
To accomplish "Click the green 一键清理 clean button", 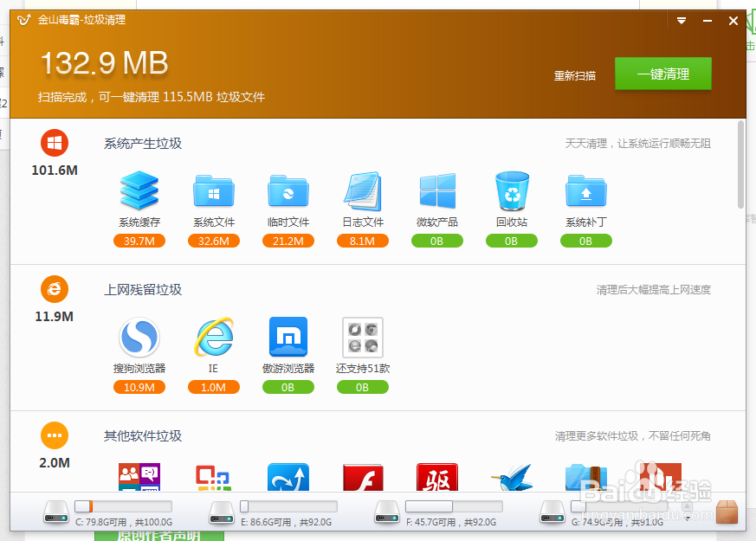I will (x=662, y=74).
